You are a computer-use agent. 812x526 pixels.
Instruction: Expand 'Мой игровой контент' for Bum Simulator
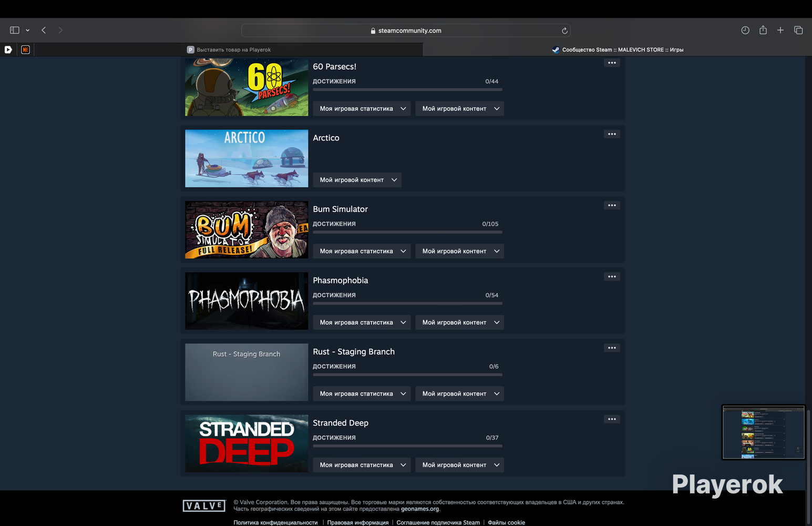click(x=459, y=251)
